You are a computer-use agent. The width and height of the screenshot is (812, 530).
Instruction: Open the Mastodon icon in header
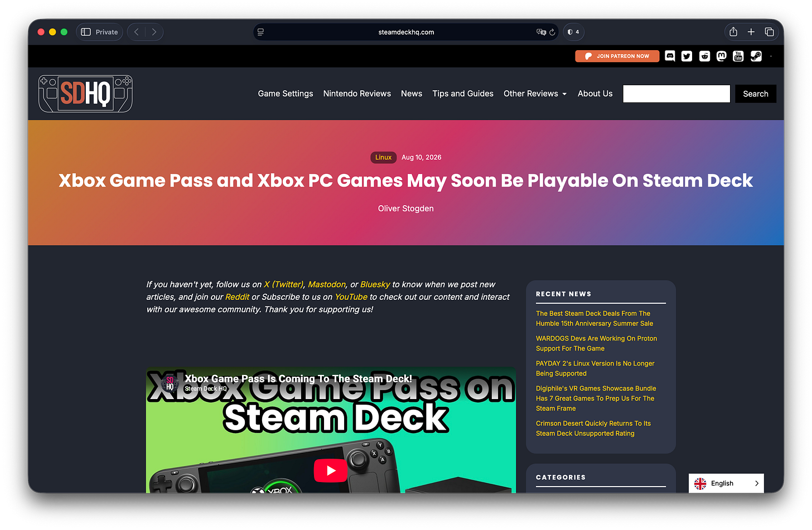722,56
